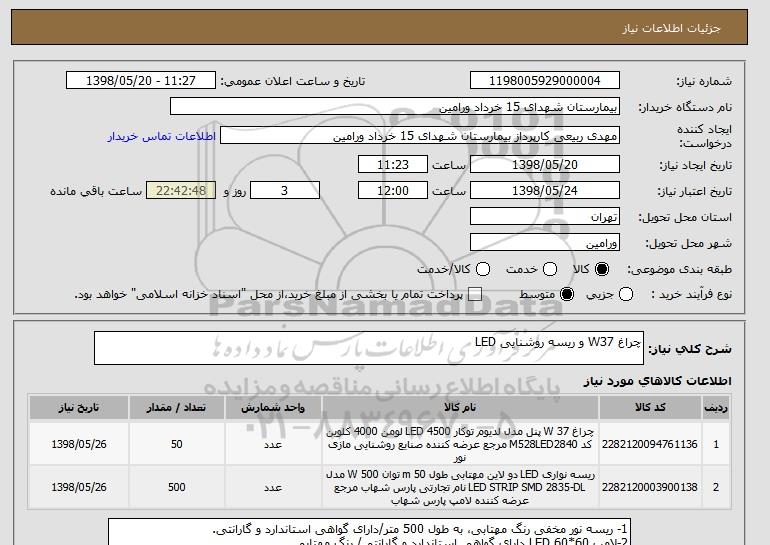The width and height of the screenshot is (770, 545).
Task: Click quantity cell showing 500
Action: pos(176,487)
